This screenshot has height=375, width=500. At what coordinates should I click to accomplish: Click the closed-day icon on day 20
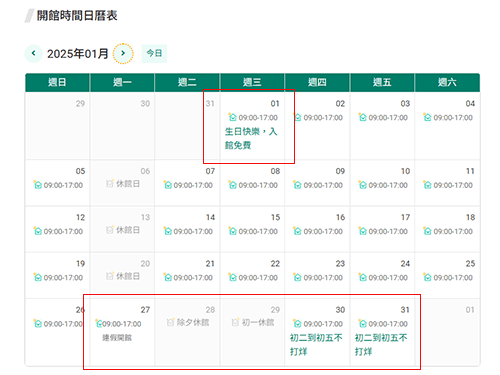[x=110, y=276]
